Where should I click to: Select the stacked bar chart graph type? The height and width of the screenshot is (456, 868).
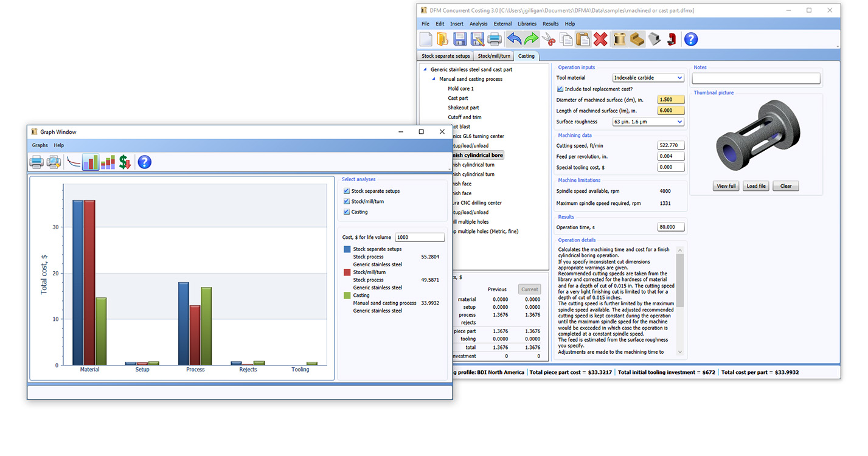tap(108, 162)
